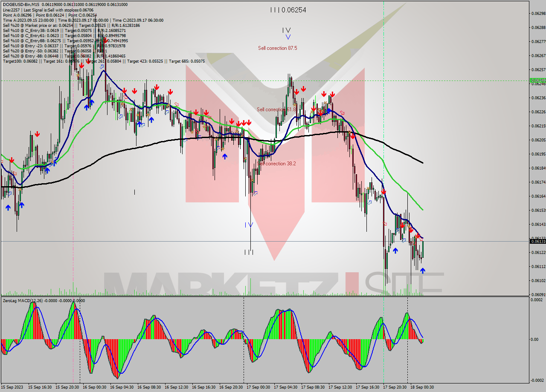Click the 'Target100: 0.06082' targets line

pyautogui.click(x=104, y=61)
